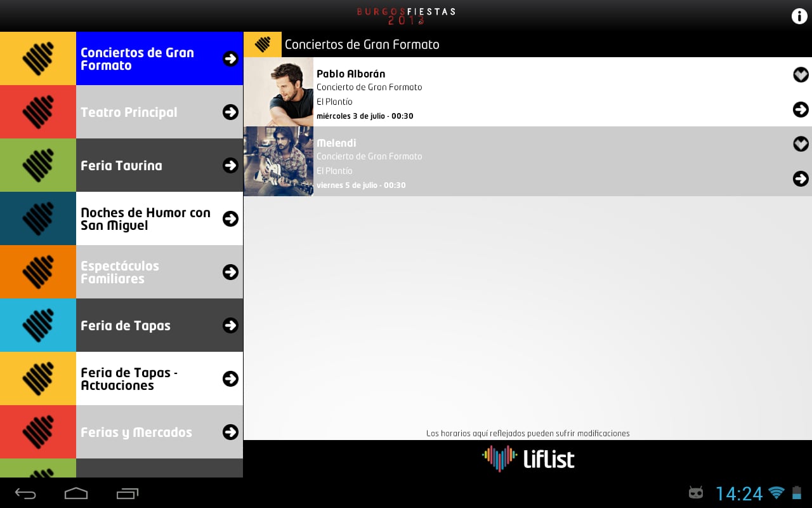Select the Feria Taurina category

(x=122, y=165)
